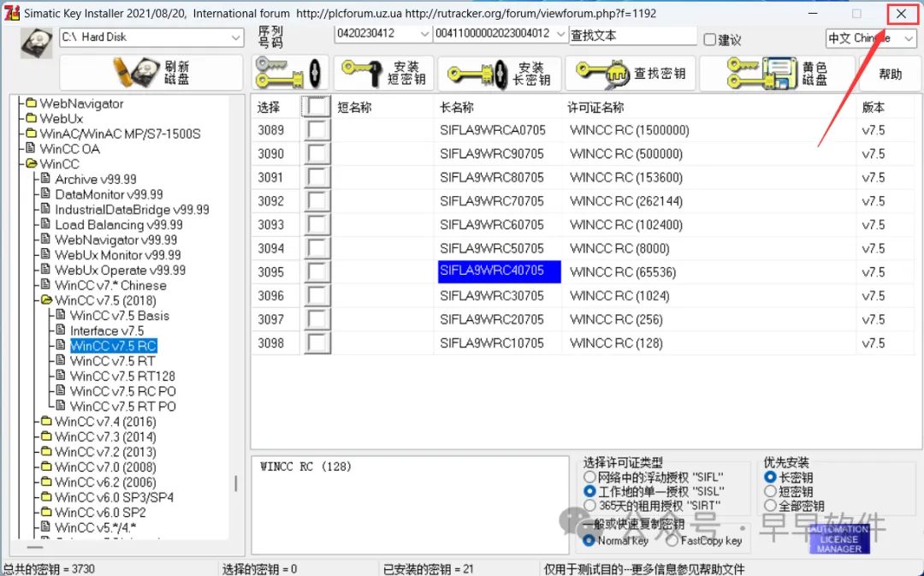Click the unlabeled two-keys button
Screen dimensions: 924x576
[289, 73]
